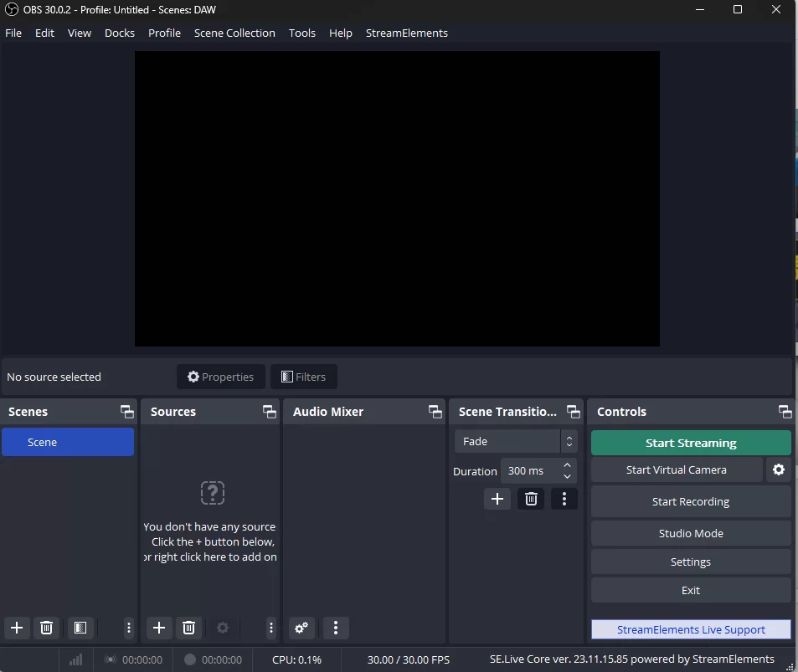The height and width of the screenshot is (672, 798).
Task: Open advanced audio properties gears icon
Action: click(301, 628)
